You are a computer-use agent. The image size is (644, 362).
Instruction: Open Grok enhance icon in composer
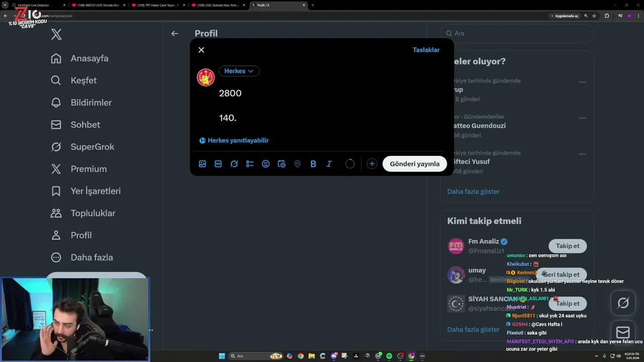[x=234, y=164]
